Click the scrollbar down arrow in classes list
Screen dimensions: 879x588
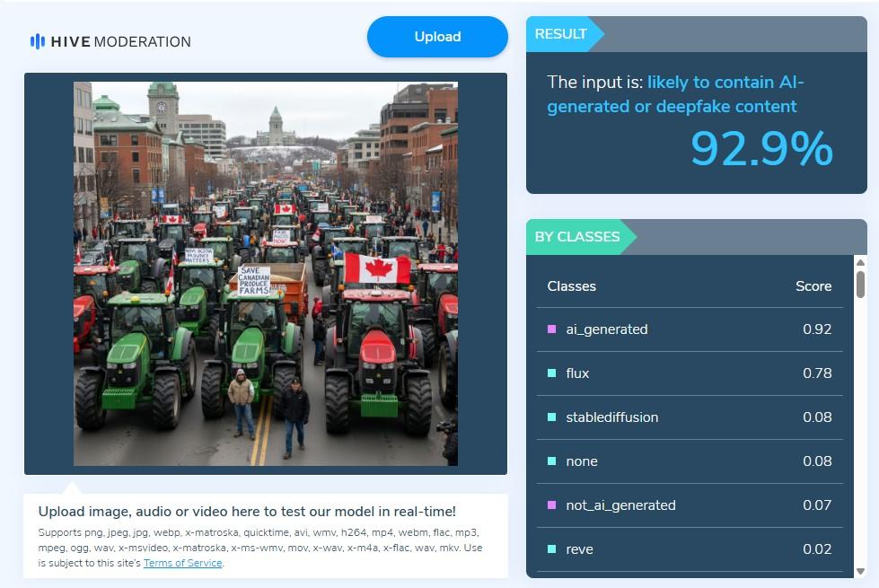point(860,571)
